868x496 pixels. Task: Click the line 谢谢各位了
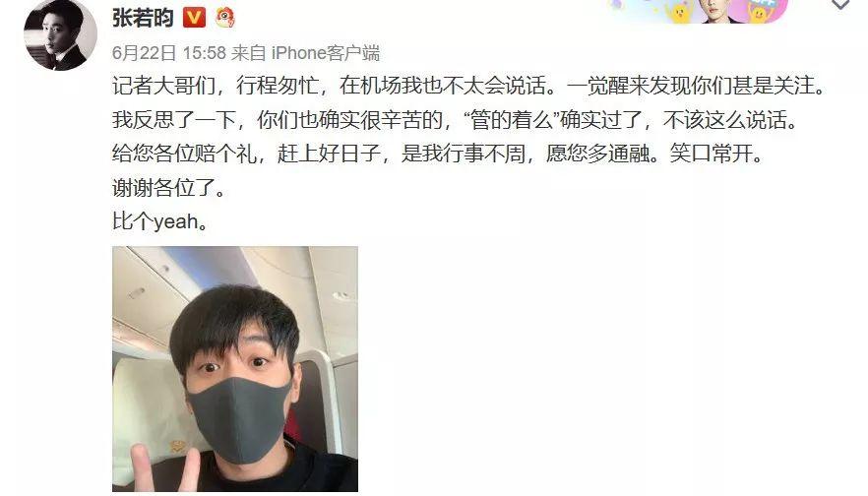[x=169, y=188]
